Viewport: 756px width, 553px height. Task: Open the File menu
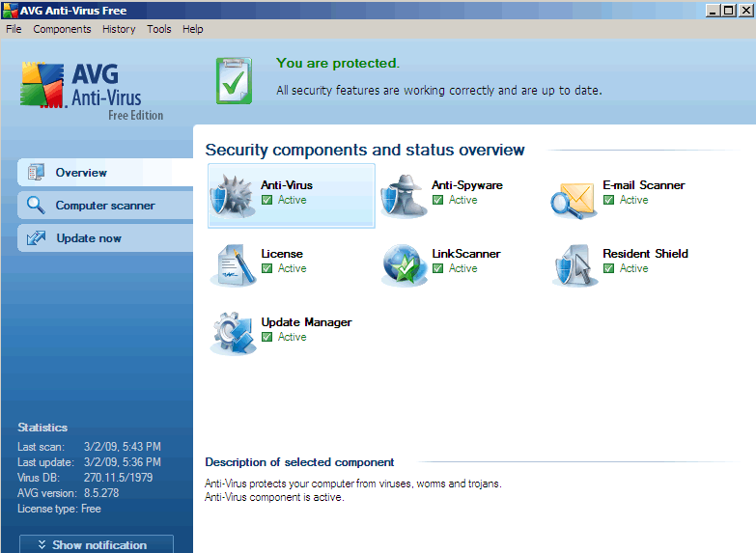click(x=14, y=29)
